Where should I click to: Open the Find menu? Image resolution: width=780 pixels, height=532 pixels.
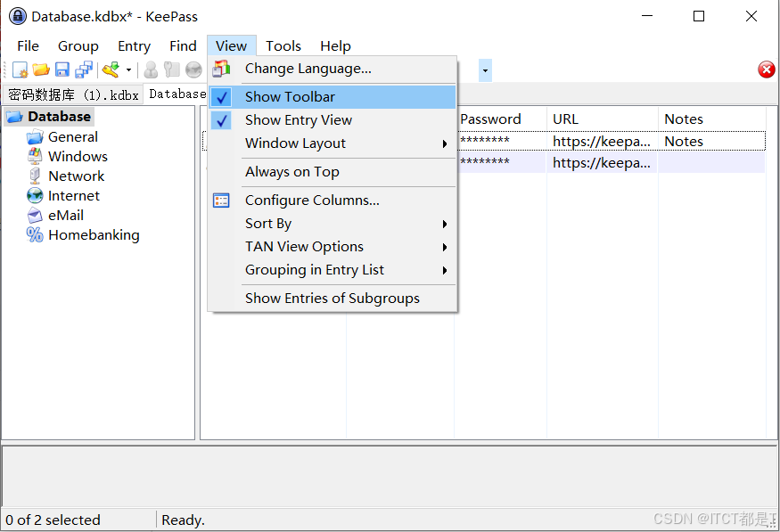(183, 46)
